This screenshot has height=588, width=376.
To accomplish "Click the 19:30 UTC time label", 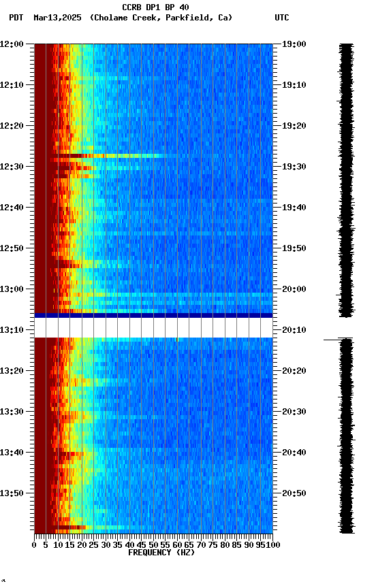I will [294, 167].
